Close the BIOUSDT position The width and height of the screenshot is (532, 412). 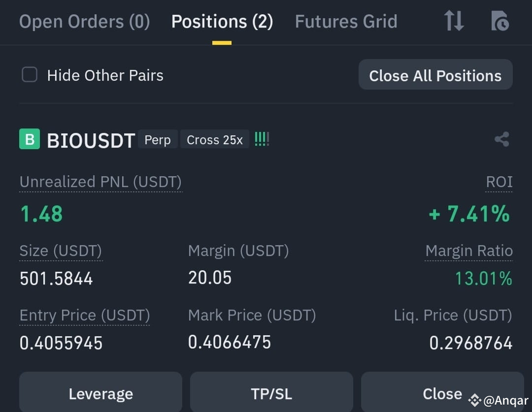click(x=442, y=393)
